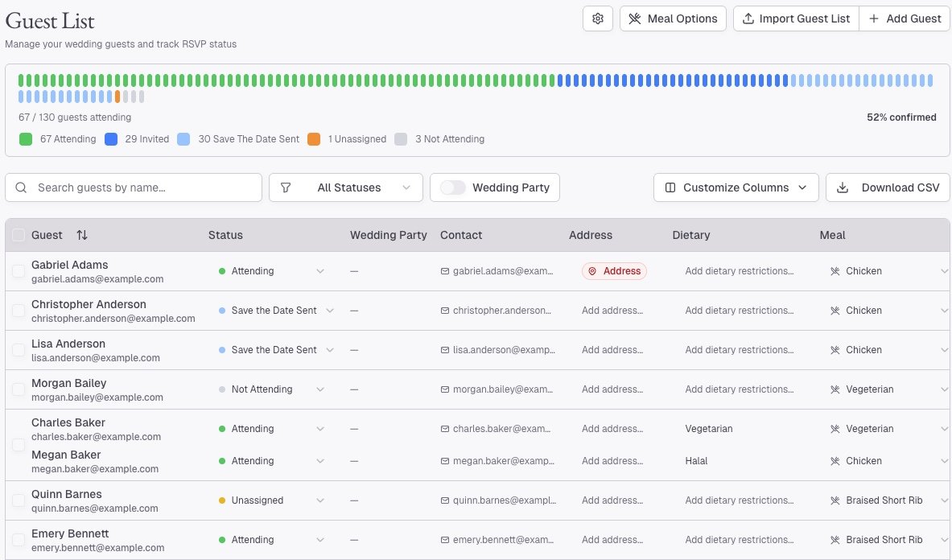
Task: Open the Customize Columns dropdown
Action: (x=736, y=188)
